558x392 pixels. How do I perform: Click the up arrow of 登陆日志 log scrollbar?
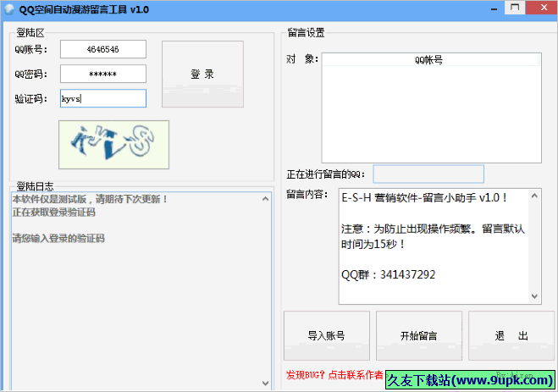point(266,199)
